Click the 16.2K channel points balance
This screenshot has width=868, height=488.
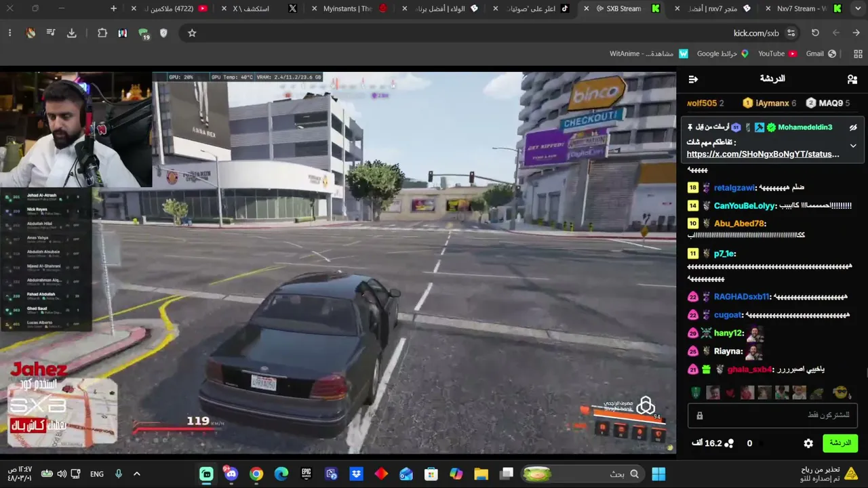(713, 443)
